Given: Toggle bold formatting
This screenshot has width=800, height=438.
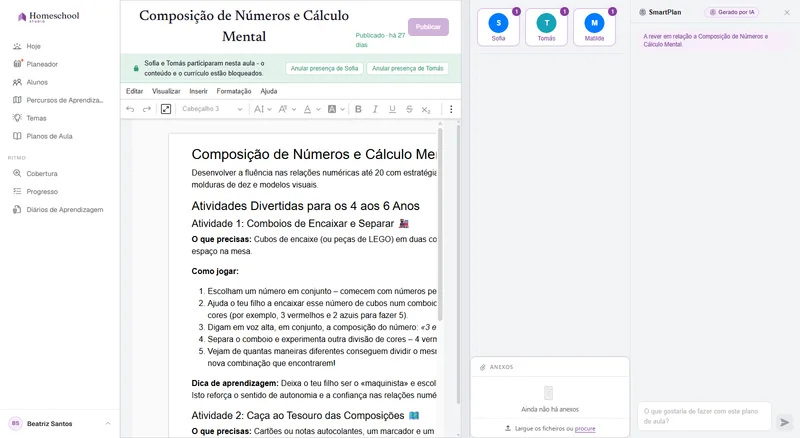Looking at the screenshot, I should tap(358, 109).
